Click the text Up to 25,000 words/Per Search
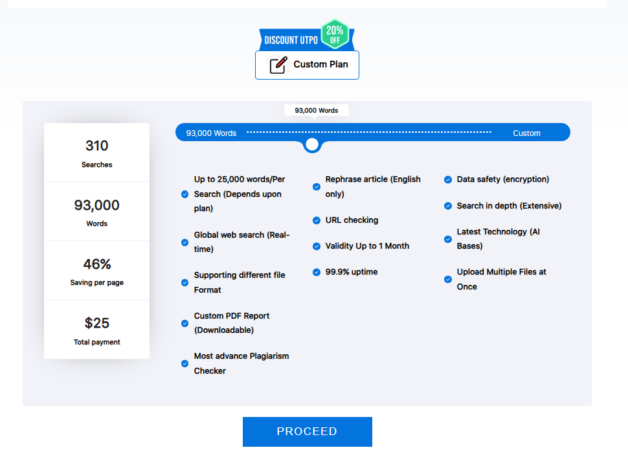This screenshot has height=450, width=628. coord(240,194)
